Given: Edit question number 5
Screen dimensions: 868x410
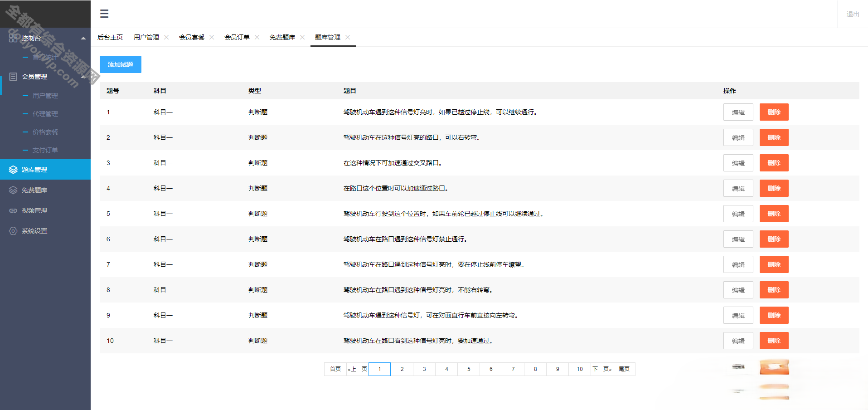Looking at the screenshot, I should point(738,214).
